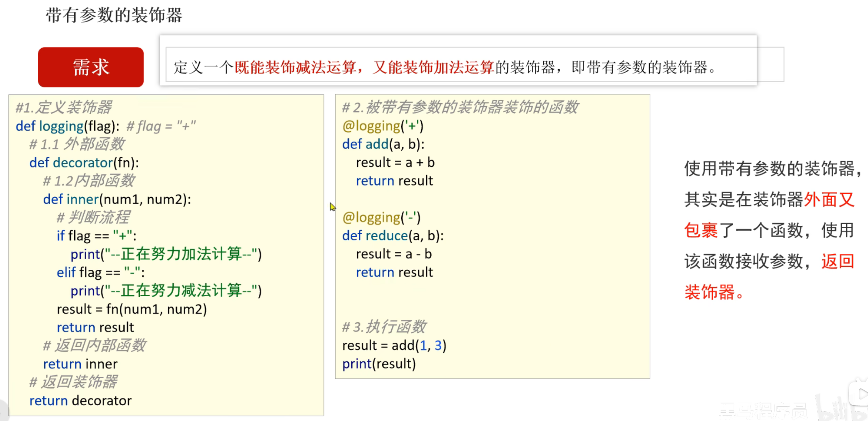The width and height of the screenshot is (868, 421).
Task: Click the #3.执行函数 comment
Action: [x=384, y=327]
